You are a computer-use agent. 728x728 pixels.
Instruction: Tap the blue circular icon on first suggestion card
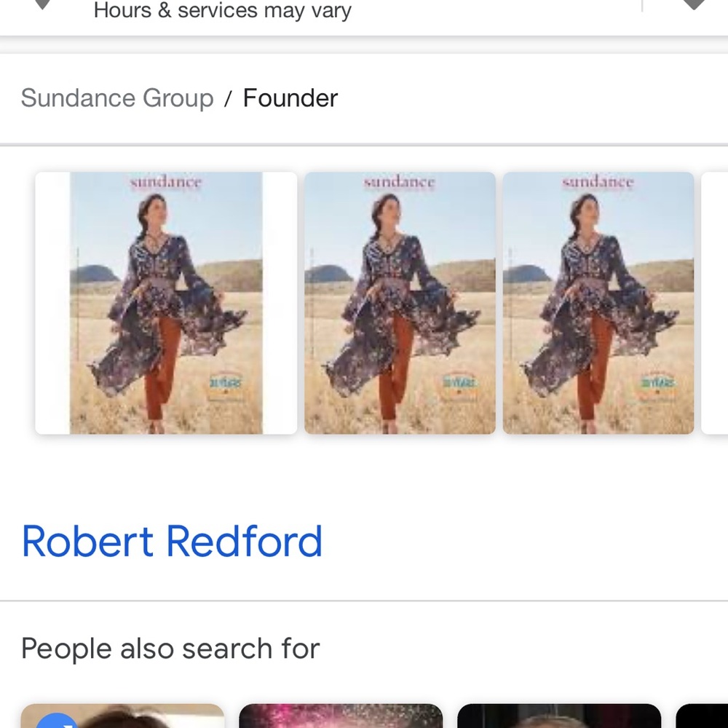click(57, 721)
